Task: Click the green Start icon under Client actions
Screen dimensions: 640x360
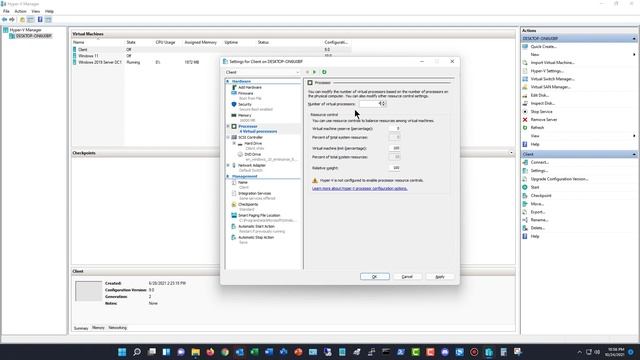Action: point(525,187)
